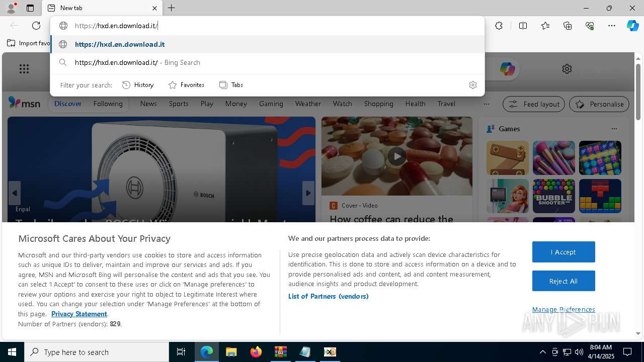Image resolution: width=644 pixels, height=362 pixels.
Task: Open the Money category
Action: pyautogui.click(x=236, y=104)
